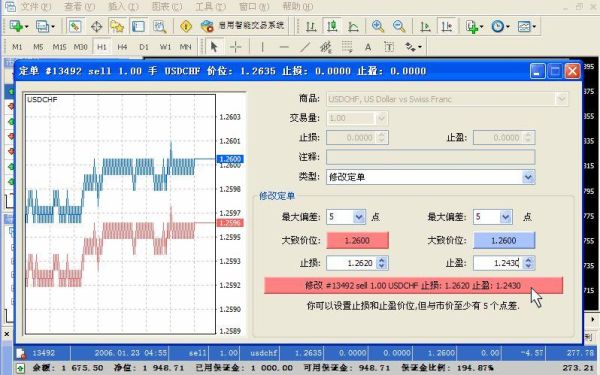Click the 保证金比例 194.87% status text
Viewport: 600px width, 375px height.
pyautogui.click(x=447, y=368)
